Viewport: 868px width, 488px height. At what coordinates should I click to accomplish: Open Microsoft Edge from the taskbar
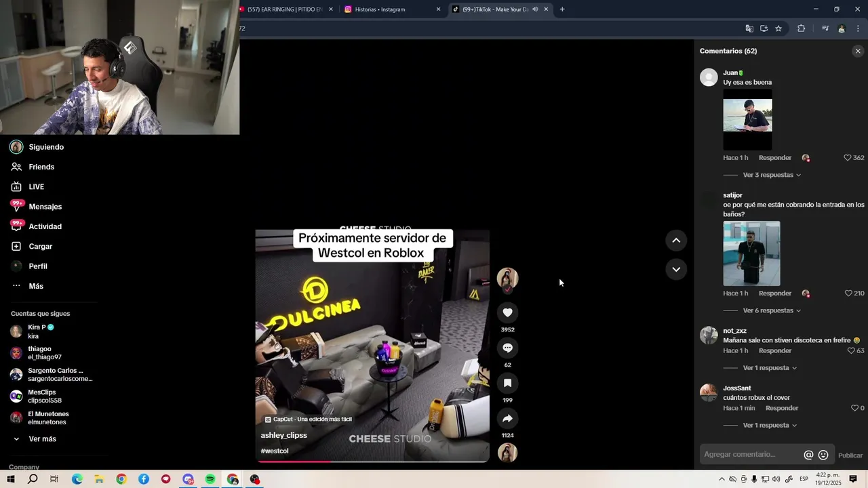pos(77,479)
